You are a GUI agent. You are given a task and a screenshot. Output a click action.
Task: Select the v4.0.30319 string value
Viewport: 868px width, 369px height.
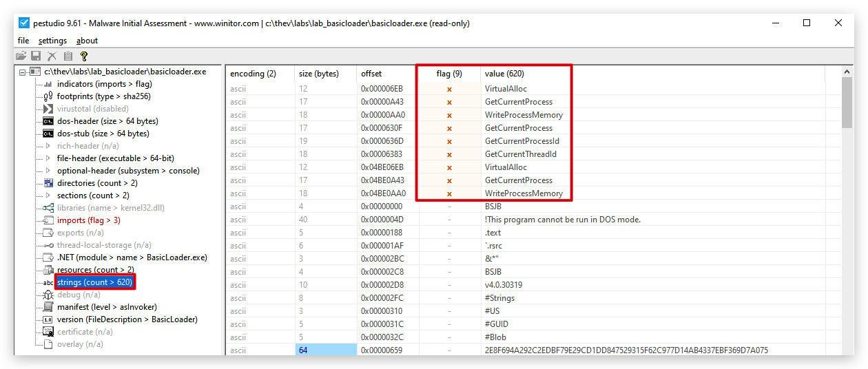504,285
